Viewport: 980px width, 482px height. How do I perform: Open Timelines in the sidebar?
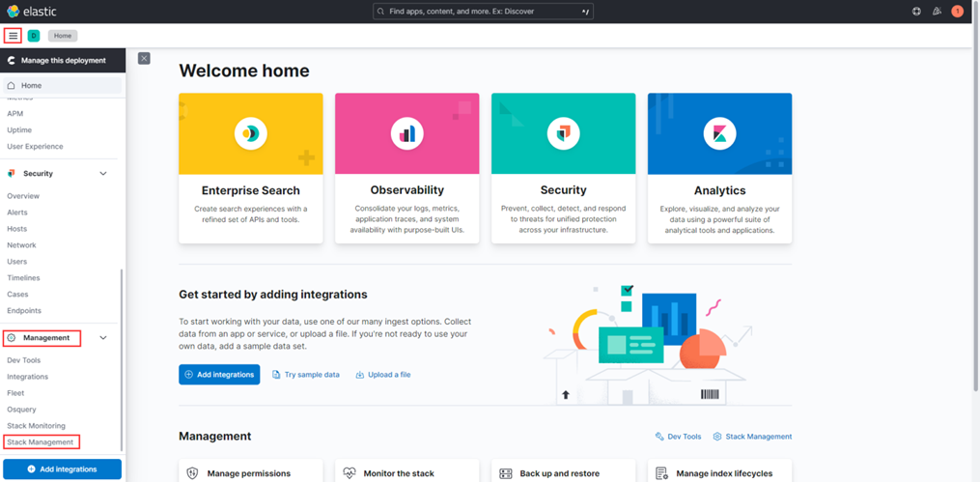(22, 277)
